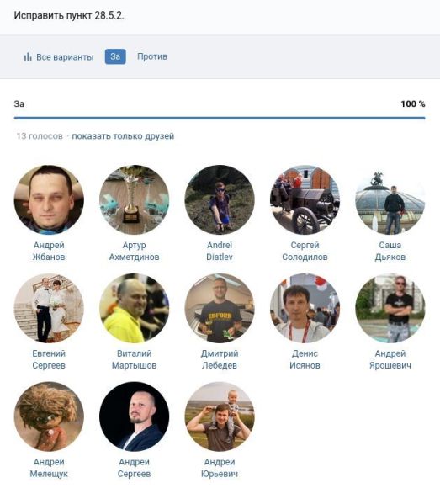Click Артур Ахметдинов's trophy avatar
Viewport: 440px width, 504px height.
pyautogui.click(x=134, y=199)
